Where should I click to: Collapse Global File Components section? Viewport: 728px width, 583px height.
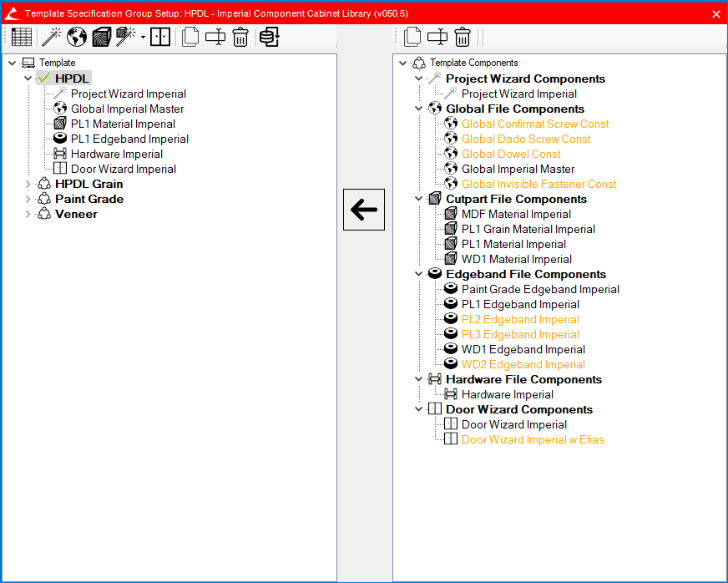[x=419, y=109]
